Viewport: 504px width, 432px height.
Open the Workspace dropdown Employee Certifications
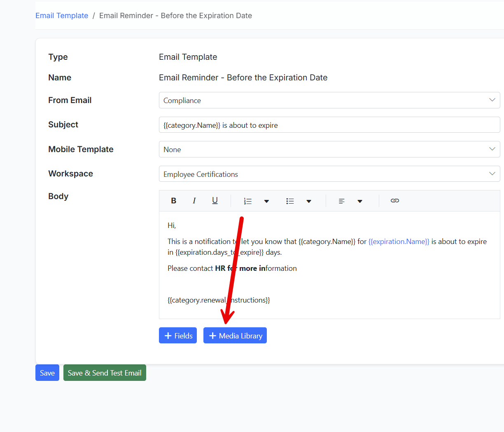tap(329, 174)
